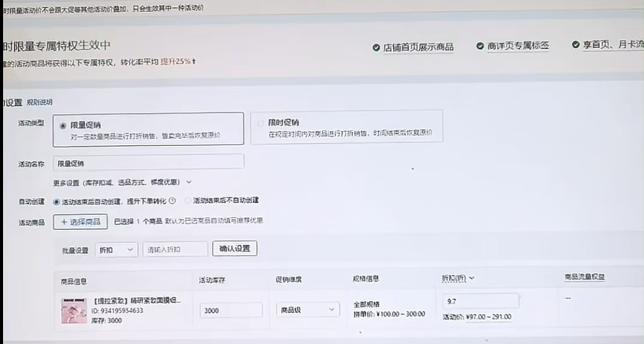Select the 限时促销 activity type radio
Screen dimensions: 644x344
coord(261,124)
